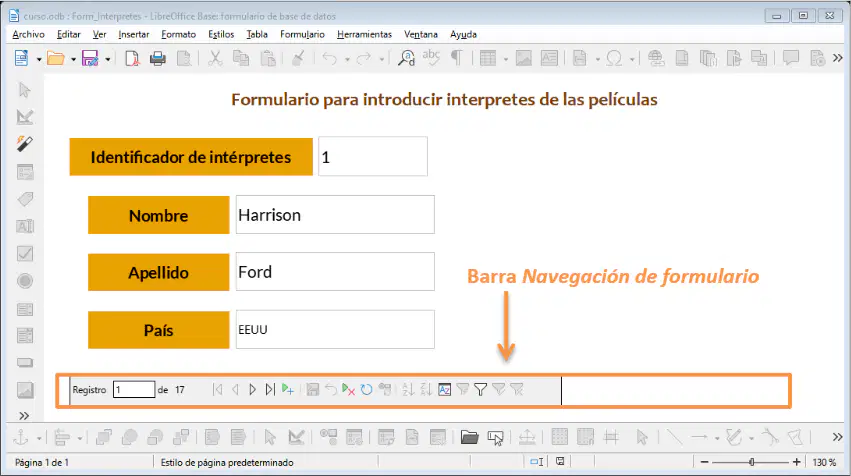The width and height of the screenshot is (851, 476).
Task: Click the Nombre field containing Harrison
Action: [335, 215]
